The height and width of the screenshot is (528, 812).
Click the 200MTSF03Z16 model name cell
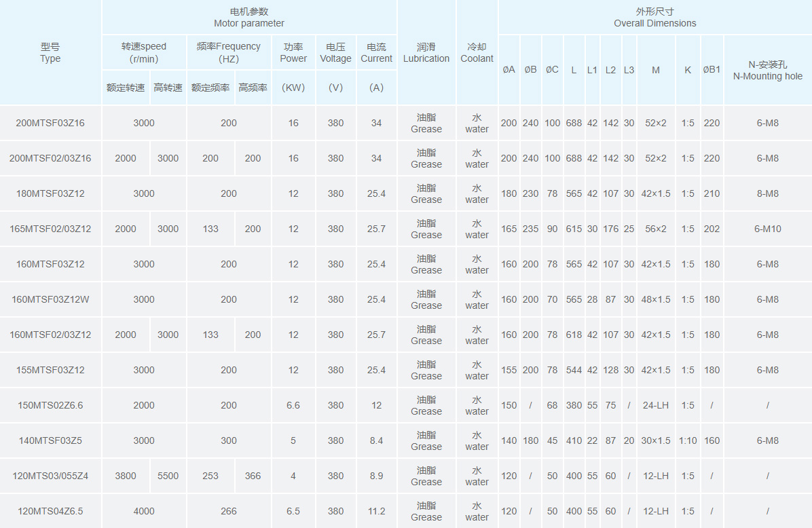[x=50, y=123]
